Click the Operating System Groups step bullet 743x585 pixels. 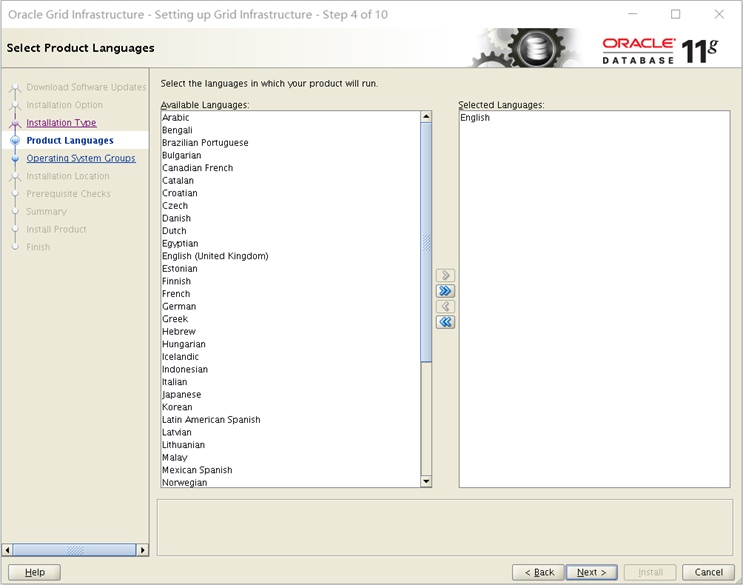click(15, 158)
